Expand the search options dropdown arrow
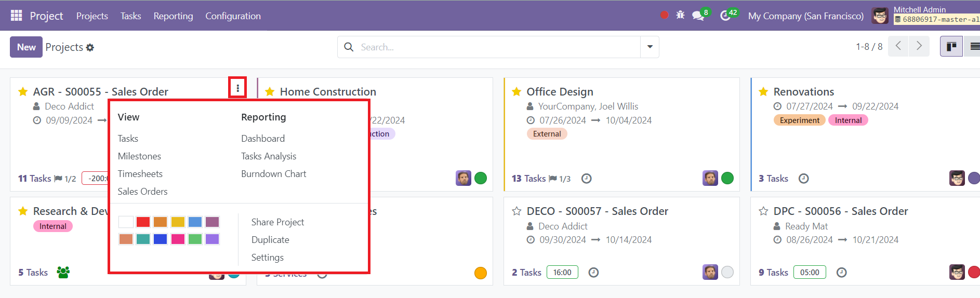 point(650,47)
